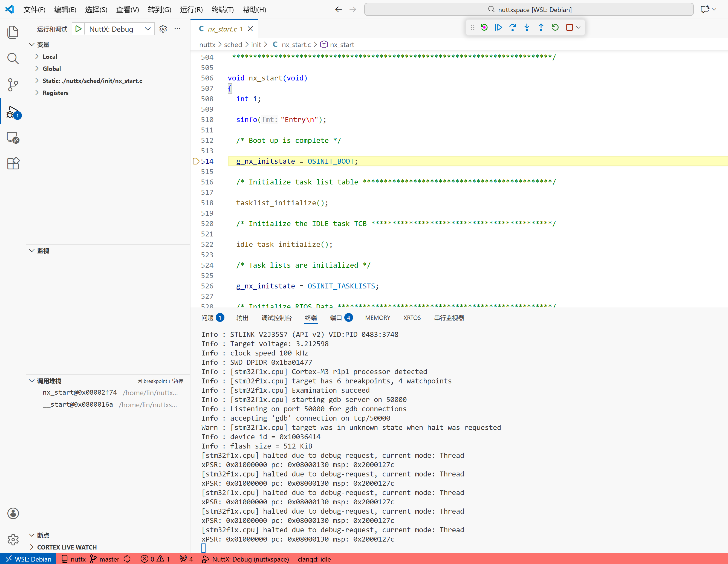Click the Step Into debug icon
Screen dimensions: 728x564
(x=527, y=28)
